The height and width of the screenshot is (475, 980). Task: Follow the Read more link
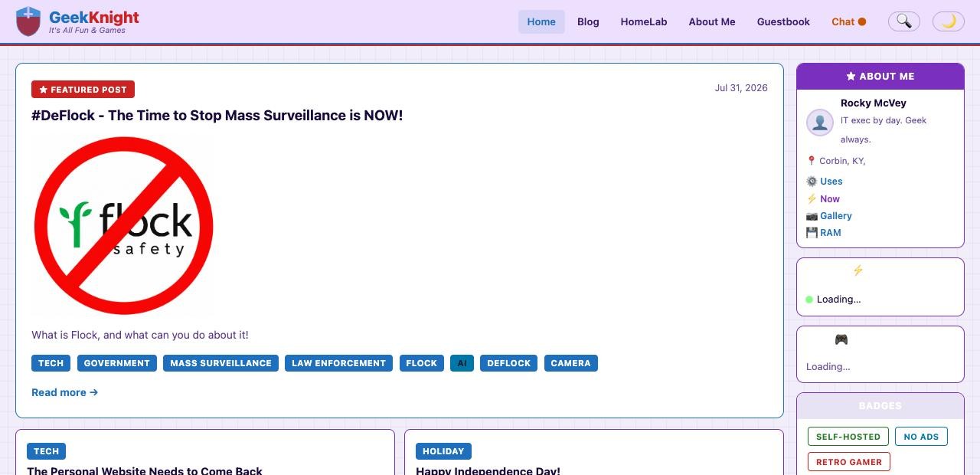(64, 392)
